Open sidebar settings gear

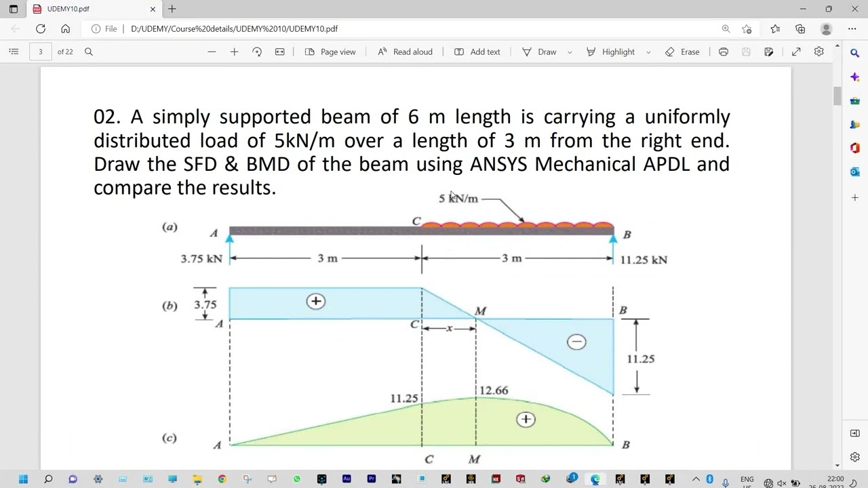854,457
